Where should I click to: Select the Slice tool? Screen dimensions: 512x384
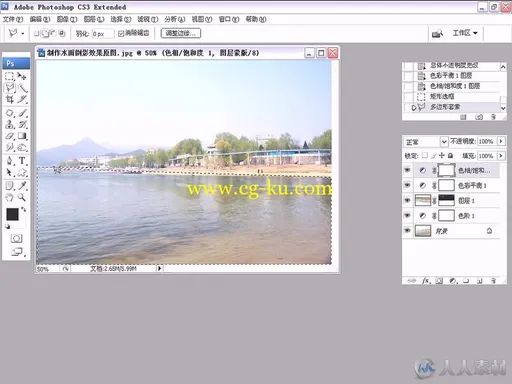coord(22,99)
